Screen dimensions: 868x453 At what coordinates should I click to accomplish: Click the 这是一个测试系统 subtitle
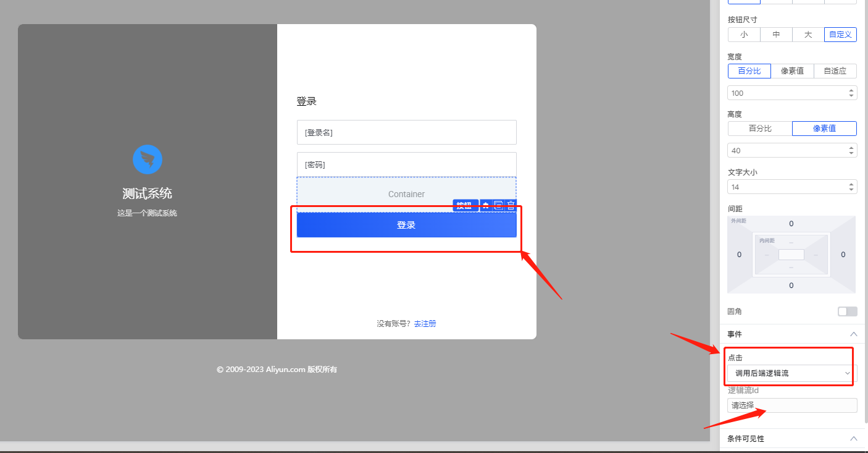click(x=147, y=213)
